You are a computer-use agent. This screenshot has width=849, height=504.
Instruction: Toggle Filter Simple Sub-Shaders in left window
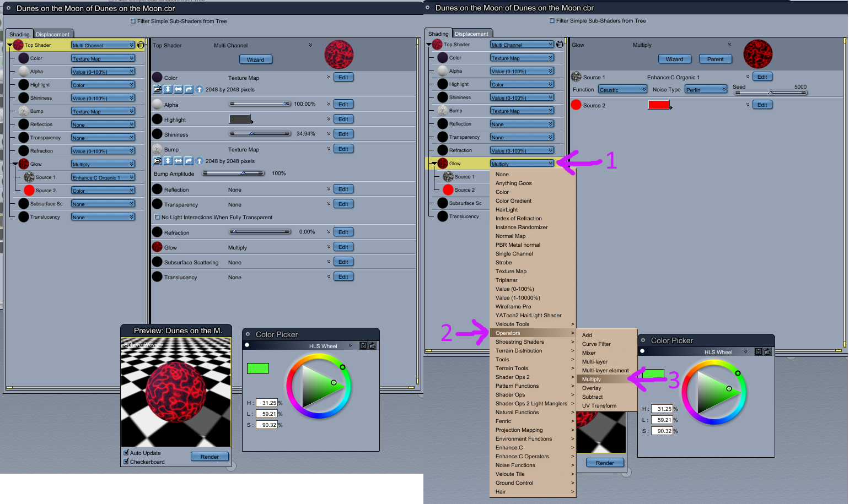pos(133,21)
